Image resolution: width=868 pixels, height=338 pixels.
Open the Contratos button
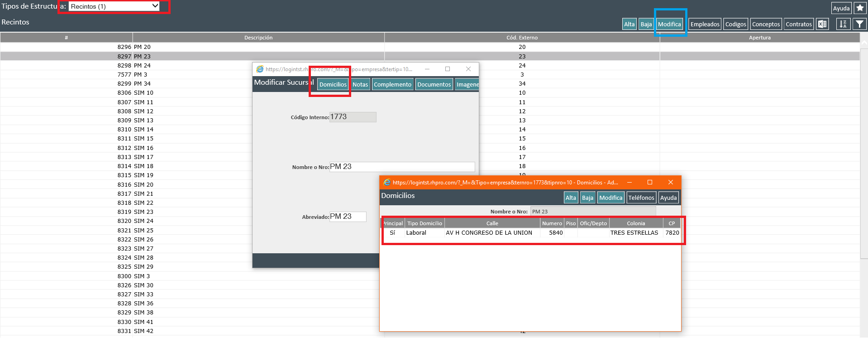click(x=799, y=24)
